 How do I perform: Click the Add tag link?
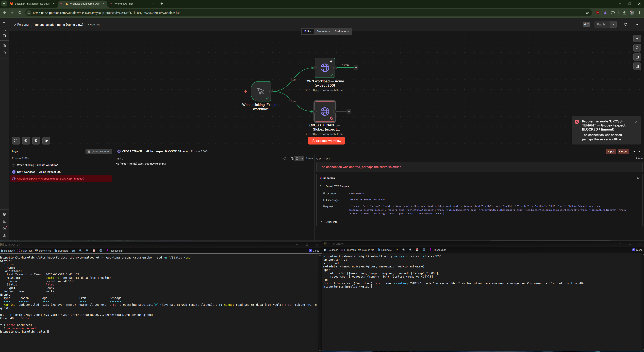[93, 25]
